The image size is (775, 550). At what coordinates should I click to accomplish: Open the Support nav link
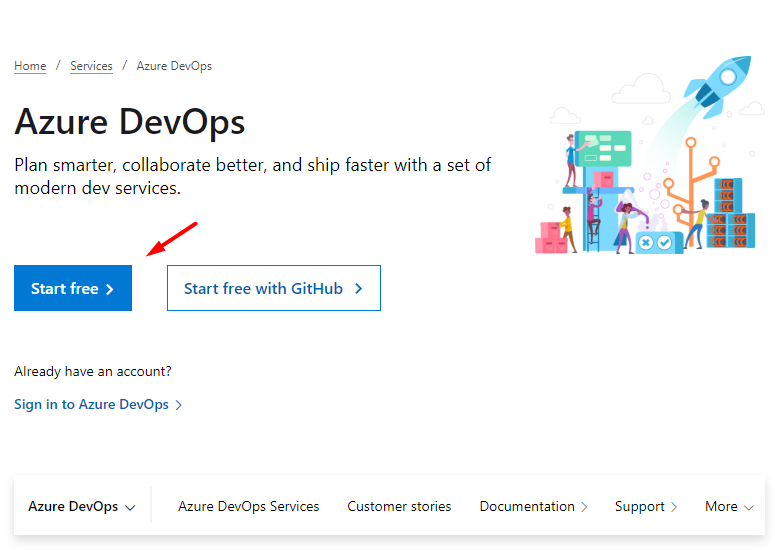tap(646, 507)
